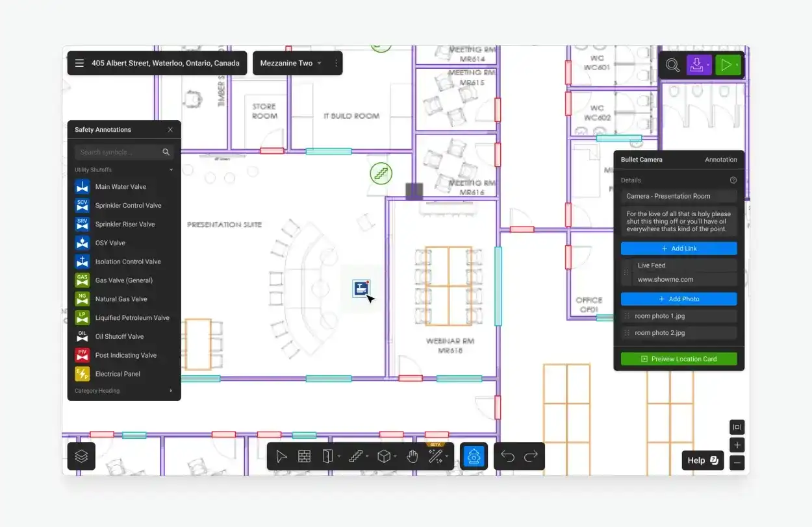
Task: Click the green play preview button
Action: click(726, 65)
